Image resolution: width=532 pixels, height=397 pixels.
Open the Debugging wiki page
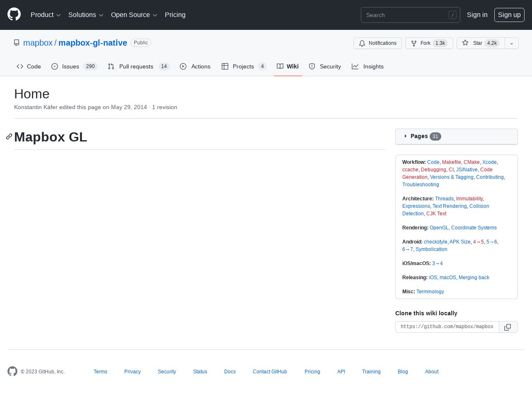click(x=433, y=170)
